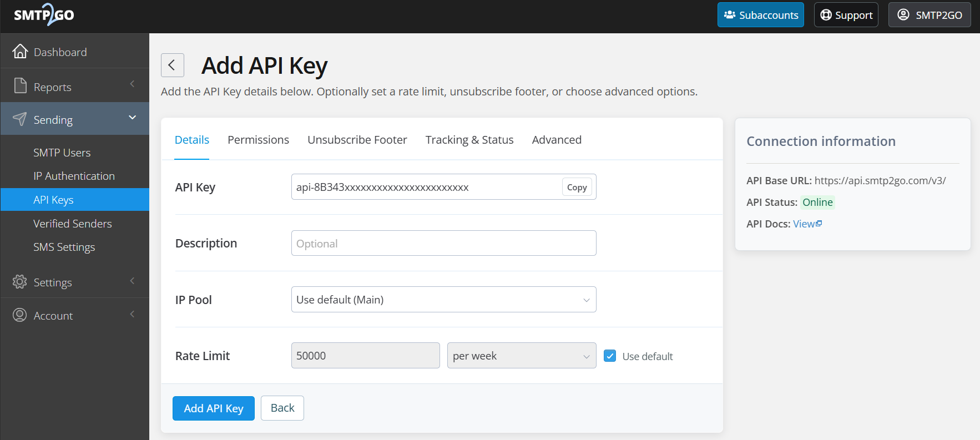980x440 pixels.
Task: Click the Back button
Action: pos(282,408)
